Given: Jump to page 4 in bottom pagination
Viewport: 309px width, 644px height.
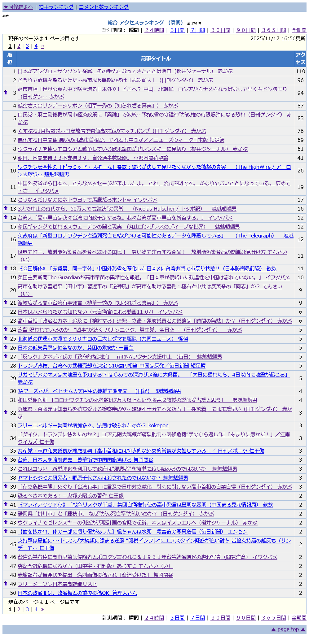Looking at the screenshot, I should [36, 609].
